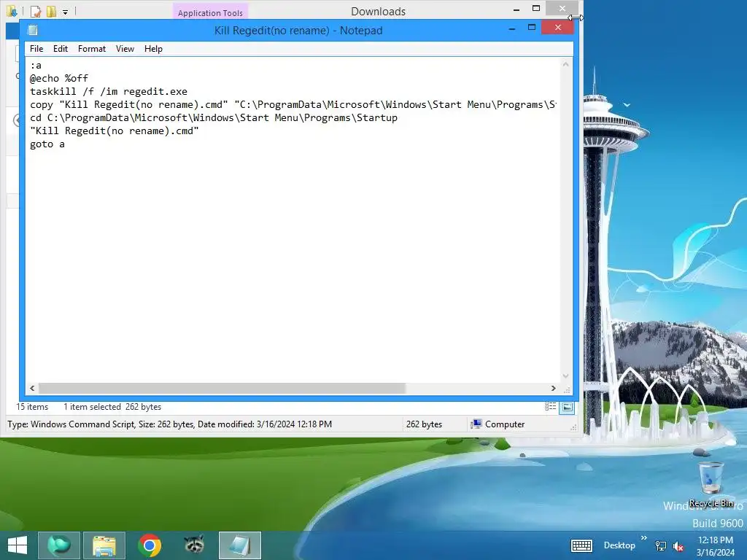Click the ':a' label line in Notepad
Screen dimensions: 747x560
coord(36,65)
